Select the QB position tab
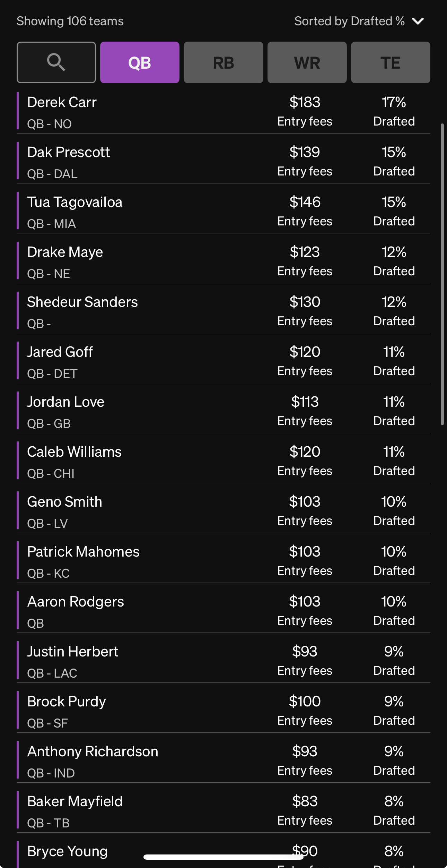 tap(140, 62)
